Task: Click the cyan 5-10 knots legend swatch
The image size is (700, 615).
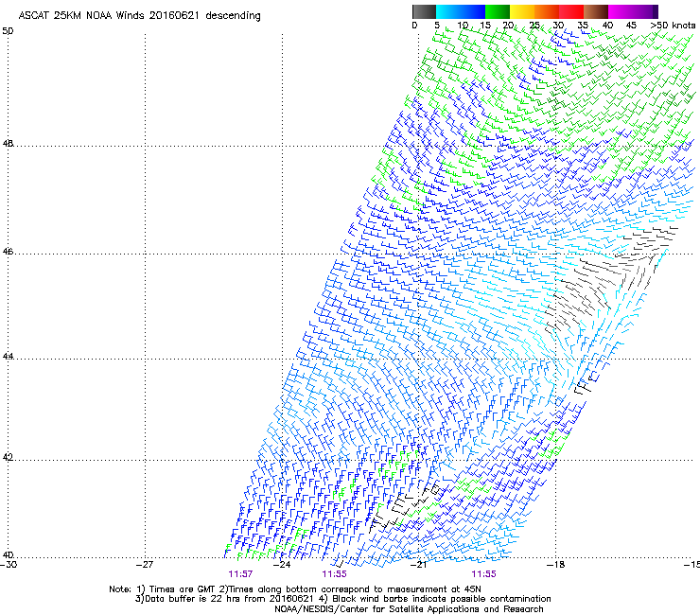Action: point(448,11)
